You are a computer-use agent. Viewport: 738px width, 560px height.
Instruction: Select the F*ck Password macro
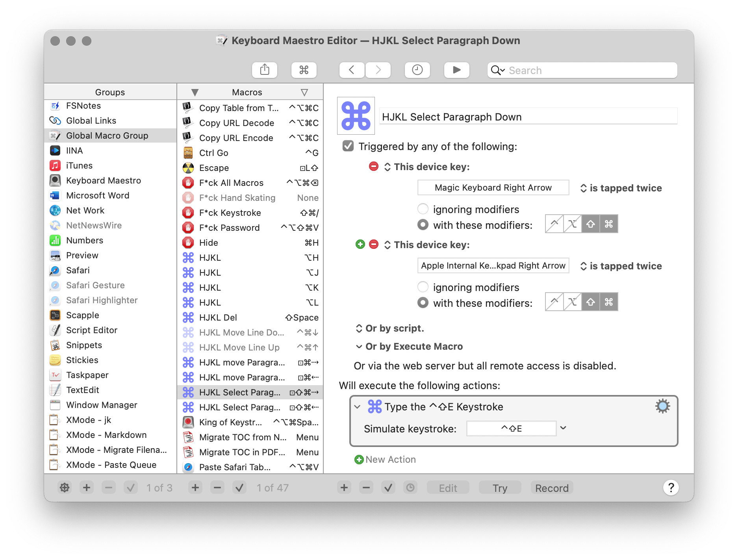(250, 228)
